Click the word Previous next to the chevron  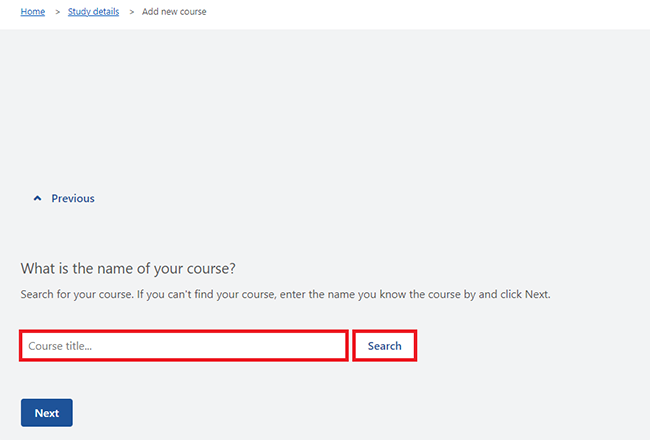73,198
